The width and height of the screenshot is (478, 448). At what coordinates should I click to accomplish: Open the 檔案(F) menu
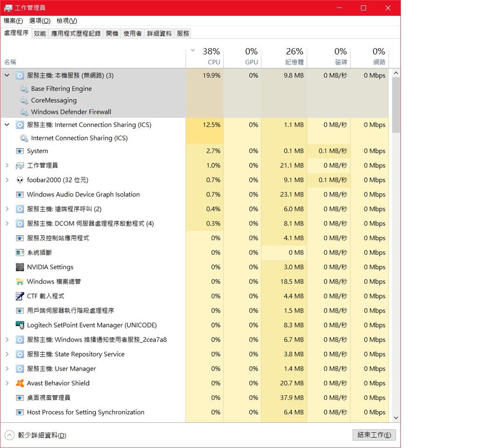pyautogui.click(x=14, y=21)
